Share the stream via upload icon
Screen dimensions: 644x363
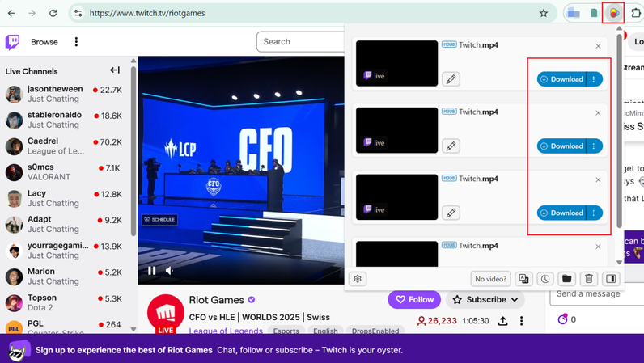click(502, 321)
